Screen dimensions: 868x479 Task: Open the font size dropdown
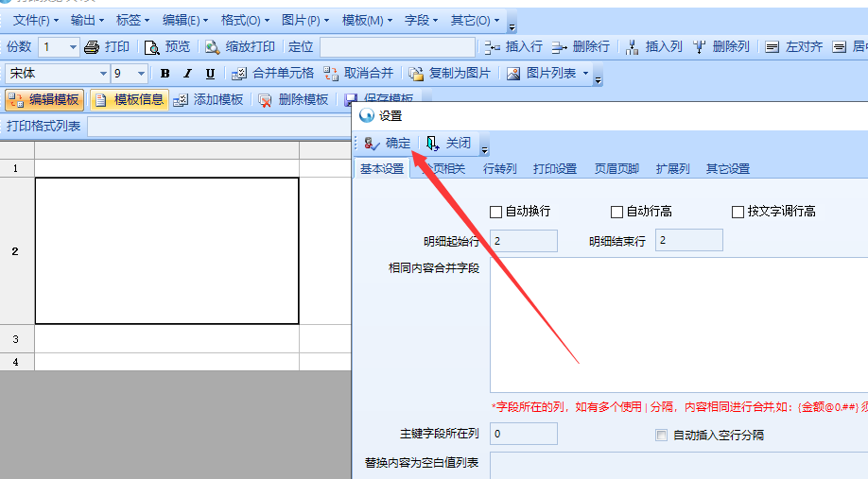(x=141, y=74)
